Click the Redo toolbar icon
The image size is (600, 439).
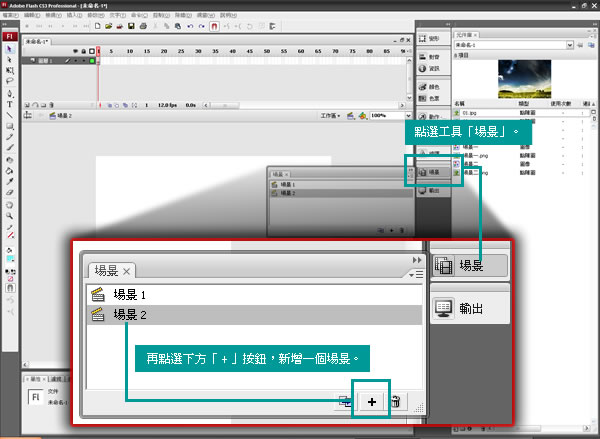202,26
